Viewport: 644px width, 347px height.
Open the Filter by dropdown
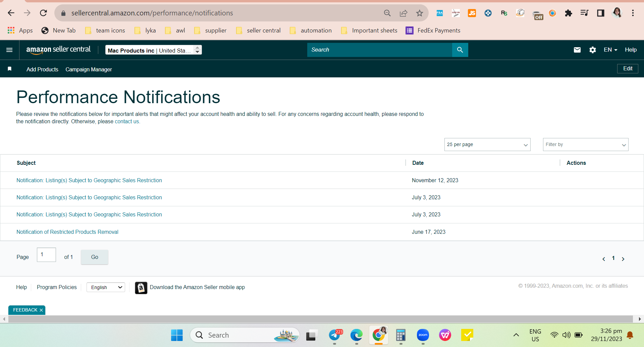coord(586,145)
